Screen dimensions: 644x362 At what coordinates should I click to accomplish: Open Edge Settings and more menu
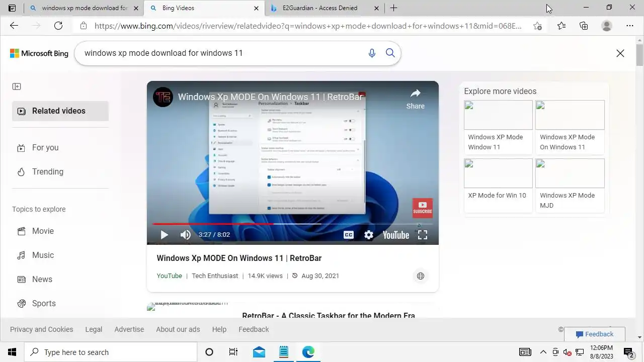(630, 26)
